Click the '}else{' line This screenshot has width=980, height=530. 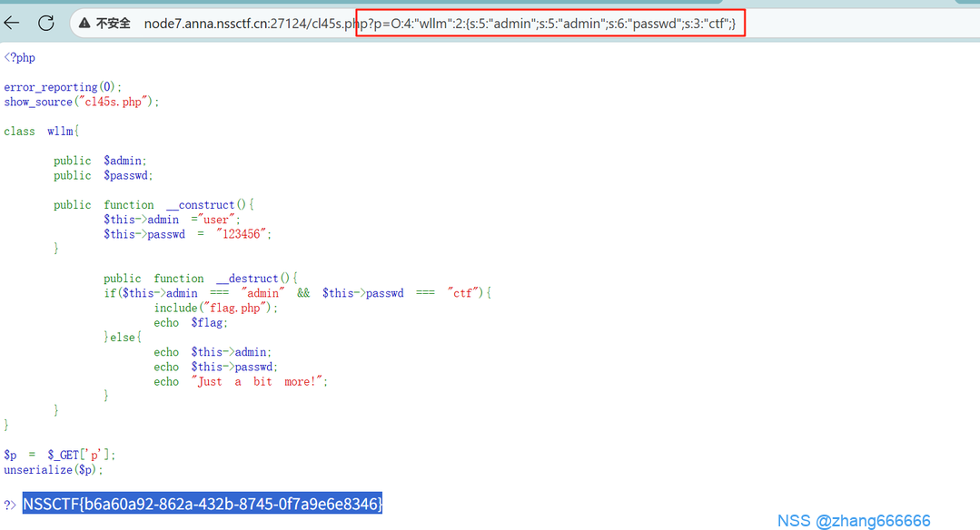tap(123, 337)
